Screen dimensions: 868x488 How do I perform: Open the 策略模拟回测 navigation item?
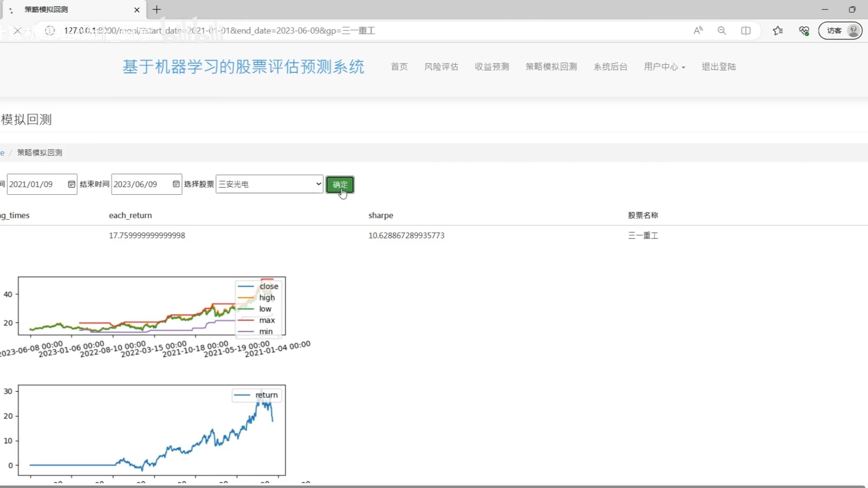551,67
